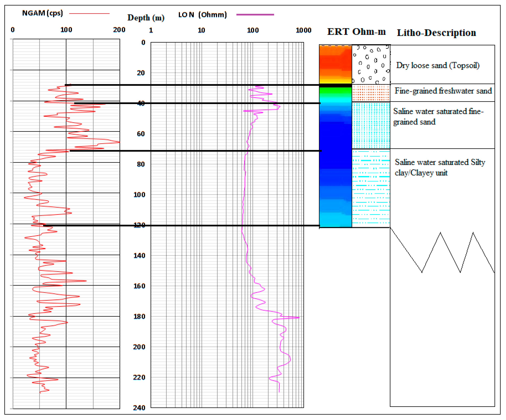This screenshot has height=420, width=506.
Task: Click the NGAM axis value 0
Action: pyautogui.click(x=13, y=30)
